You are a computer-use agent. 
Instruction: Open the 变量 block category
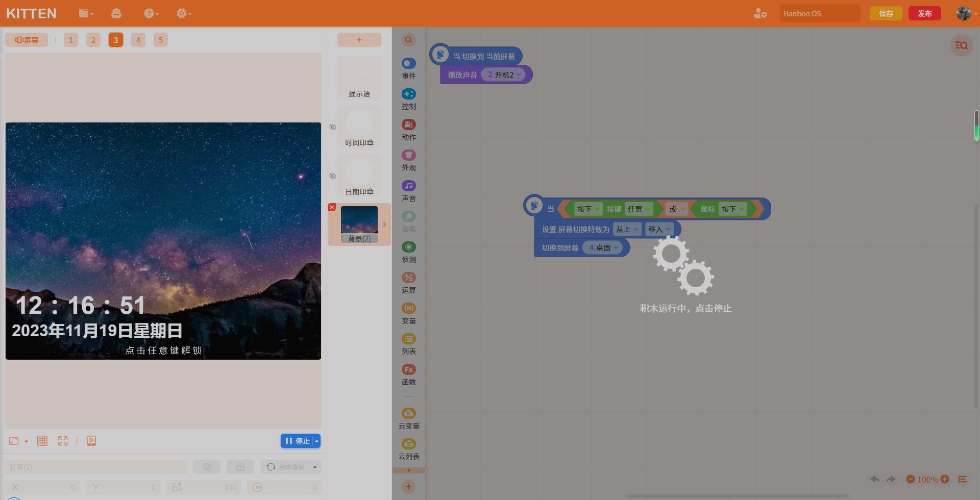(409, 314)
